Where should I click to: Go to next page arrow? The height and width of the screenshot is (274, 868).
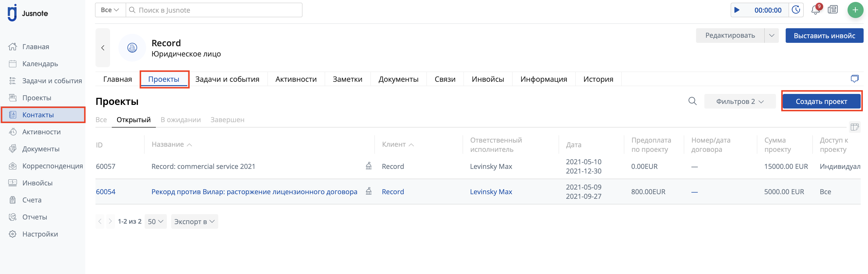pyautogui.click(x=110, y=221)
